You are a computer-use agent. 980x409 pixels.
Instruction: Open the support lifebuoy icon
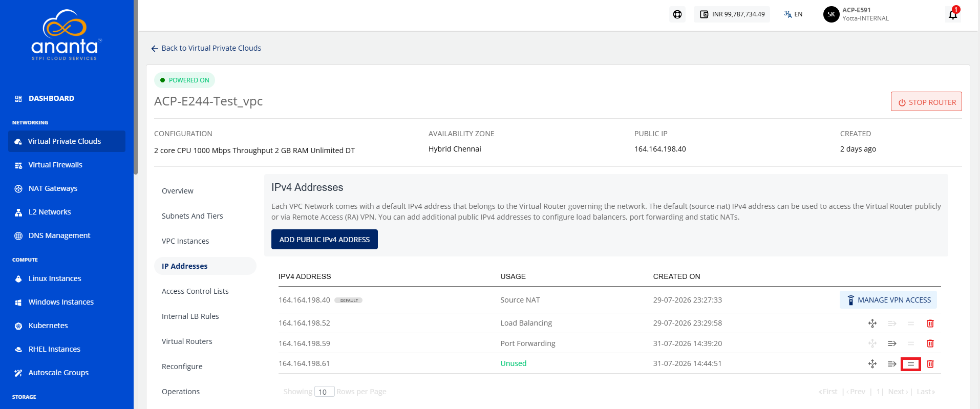(677, 14)
